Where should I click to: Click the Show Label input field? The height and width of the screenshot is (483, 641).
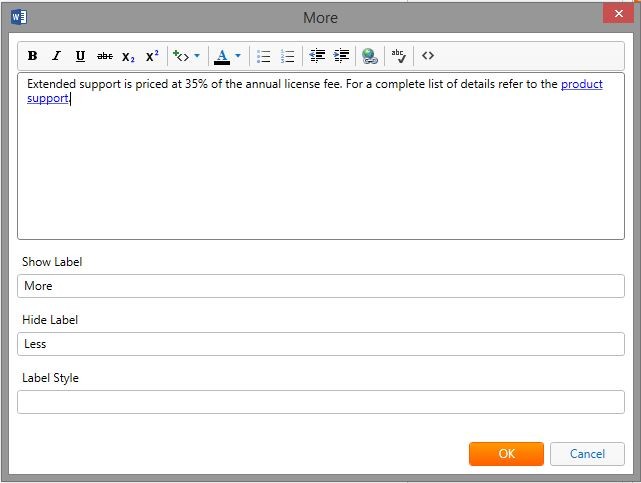[321, 286]
